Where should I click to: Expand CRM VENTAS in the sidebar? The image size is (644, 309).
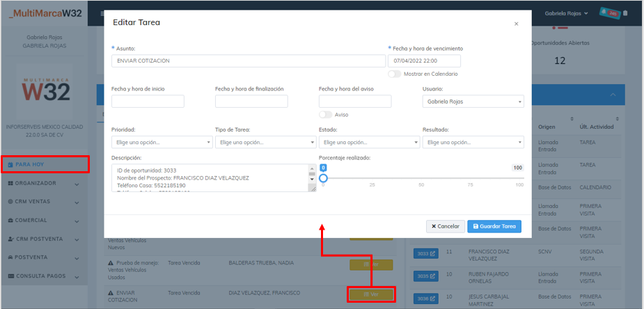pos(44,202)
